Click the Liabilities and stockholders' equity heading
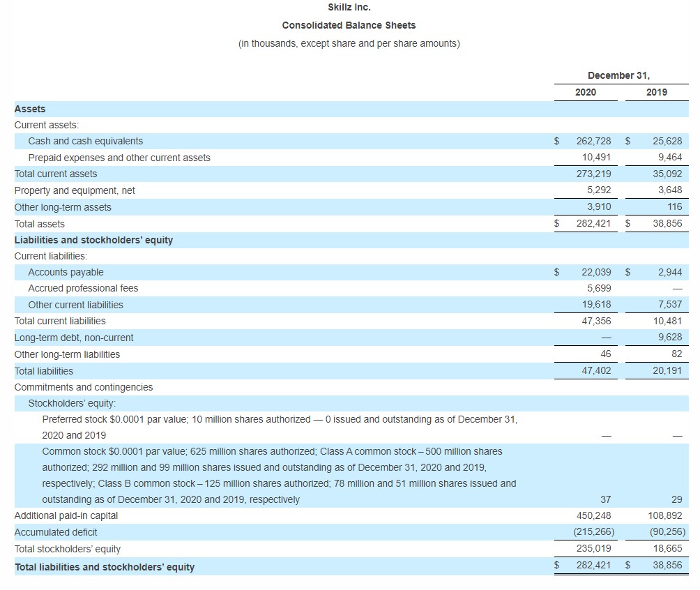Viewport: 700px width, 590px height. pyautogui.click(x=93, y=241)
